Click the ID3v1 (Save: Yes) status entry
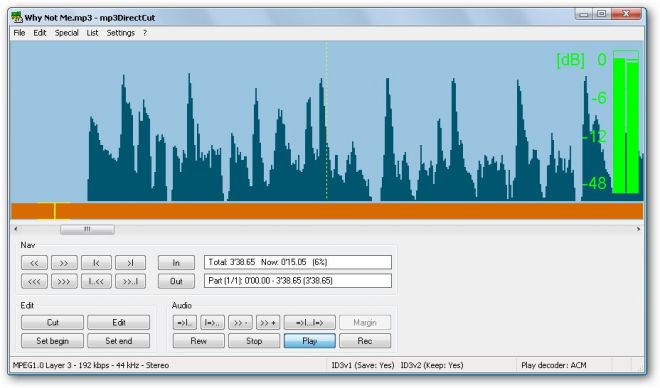660x388 pixels. [363, 365]
